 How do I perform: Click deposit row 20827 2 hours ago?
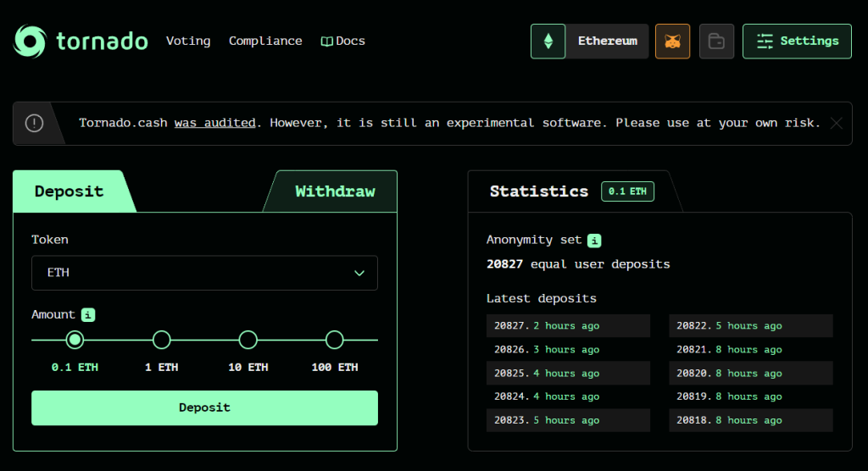click(x=568, y=326)
